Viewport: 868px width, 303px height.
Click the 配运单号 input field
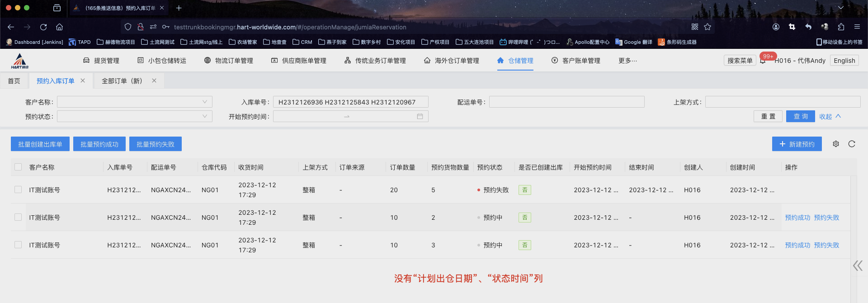pyautogui.click(x=566, y=102)
